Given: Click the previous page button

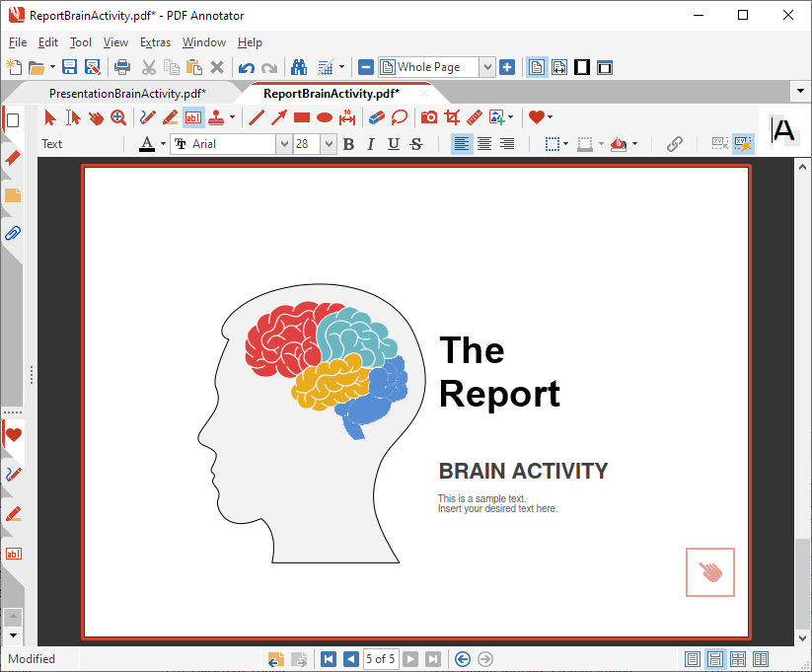Looking at the screenshot, I should (x=350, y=659).
